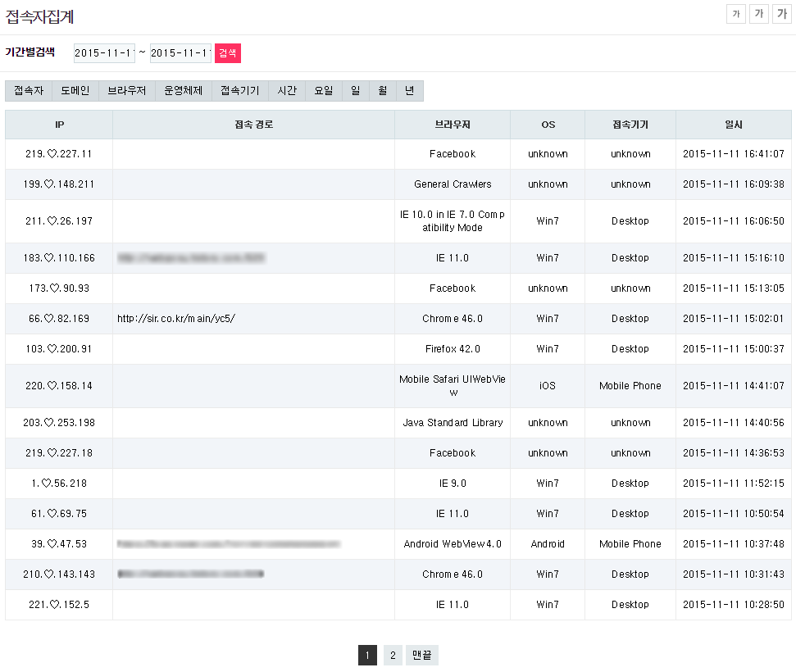
Task: Click IP 219.♡.227.11
Action: tap(59, 154)
